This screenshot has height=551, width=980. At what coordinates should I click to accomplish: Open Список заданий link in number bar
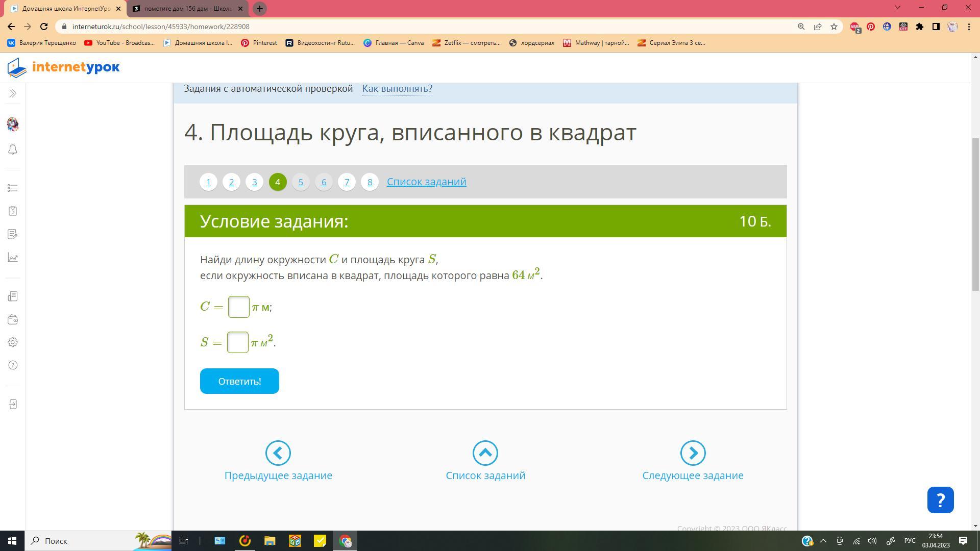tap(426, 182)
